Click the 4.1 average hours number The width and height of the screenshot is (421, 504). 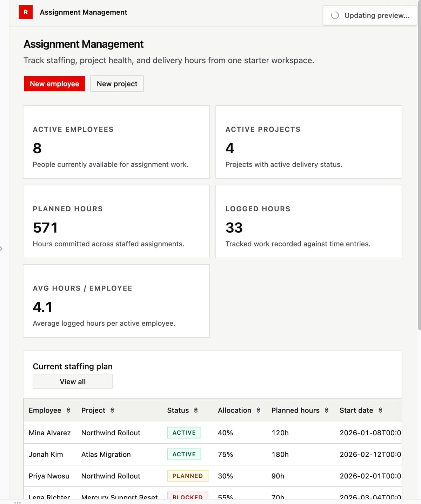(x=42, y=307)
